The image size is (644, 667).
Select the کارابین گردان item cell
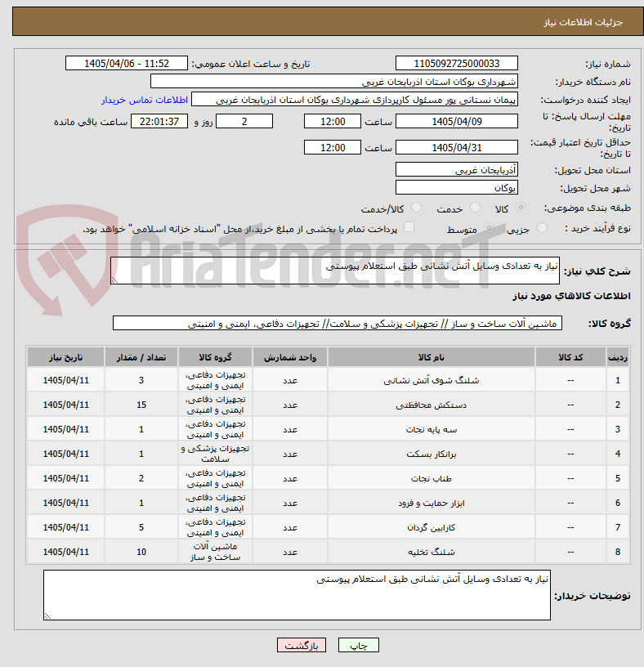432,527
